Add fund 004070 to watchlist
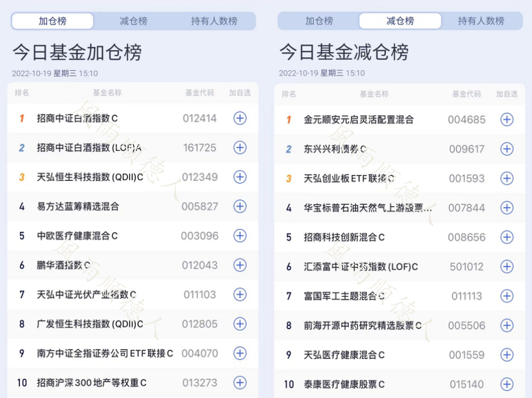This screenshot has width=532, height=398. click(x=240, y=353)
